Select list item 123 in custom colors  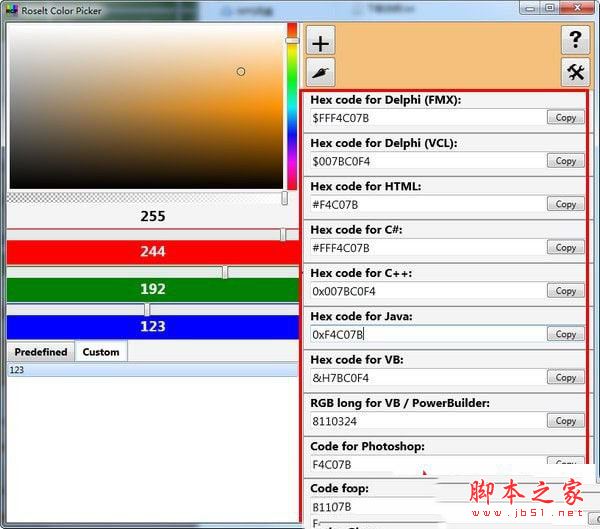(152, 370)
